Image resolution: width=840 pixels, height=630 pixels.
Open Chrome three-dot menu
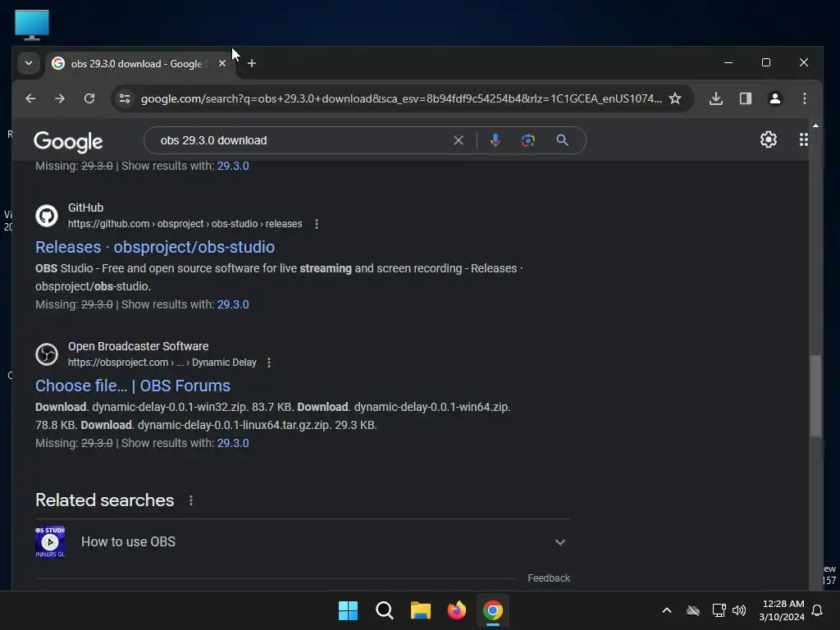click(x=804, y=98)
